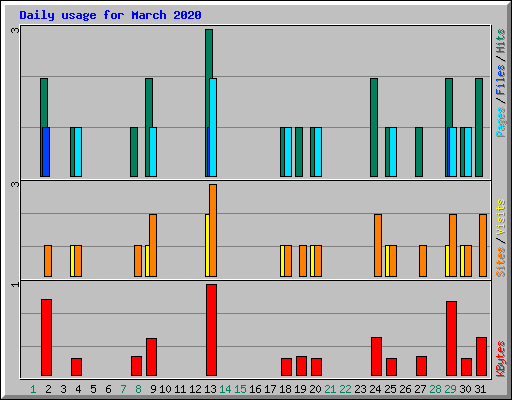This screenshot has width=512, height=400.
Task: Click the orange Sites bar for day 31
Action: click(483, 245)
